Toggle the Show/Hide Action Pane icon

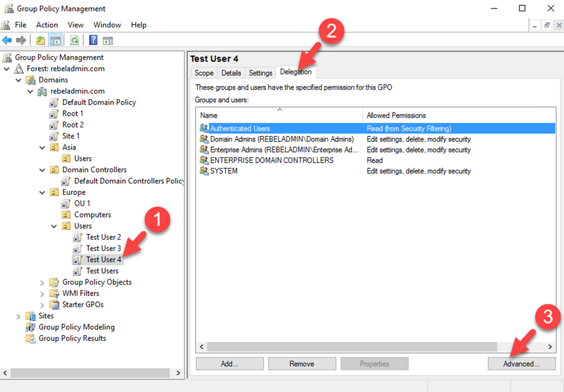[108, 40]
